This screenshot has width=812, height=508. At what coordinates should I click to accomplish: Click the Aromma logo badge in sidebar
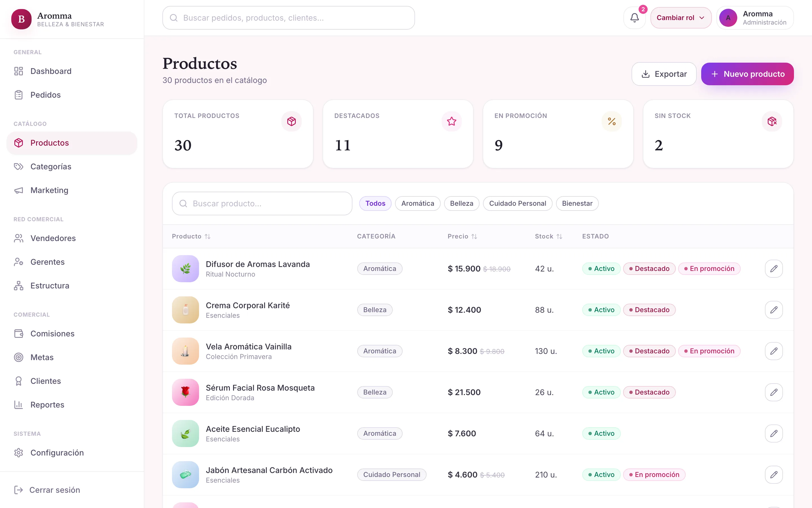21,19
